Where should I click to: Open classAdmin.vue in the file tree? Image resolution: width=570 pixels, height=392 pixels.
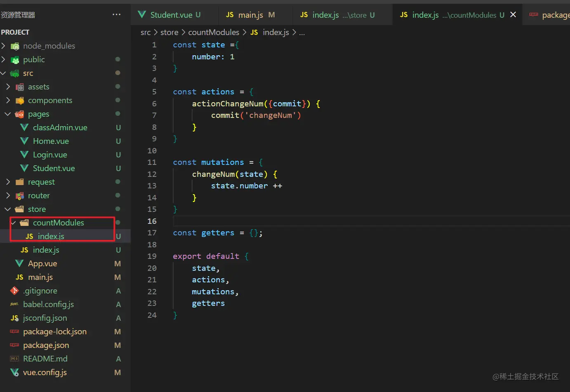[x=60, y=127]
